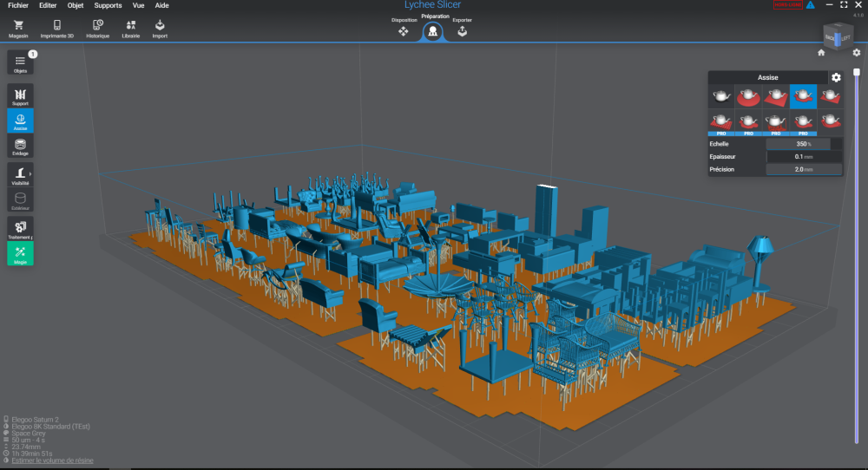The height and width of the screenshot is (470, 868).
Task: Open the Magasin store icon
Action: coord(18,29)
